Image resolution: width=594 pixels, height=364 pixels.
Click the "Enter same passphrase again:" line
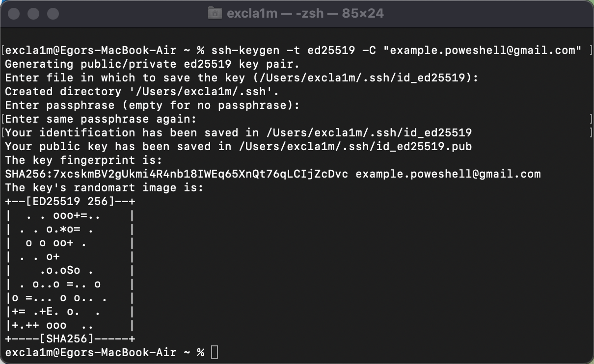tap(101, 119)
